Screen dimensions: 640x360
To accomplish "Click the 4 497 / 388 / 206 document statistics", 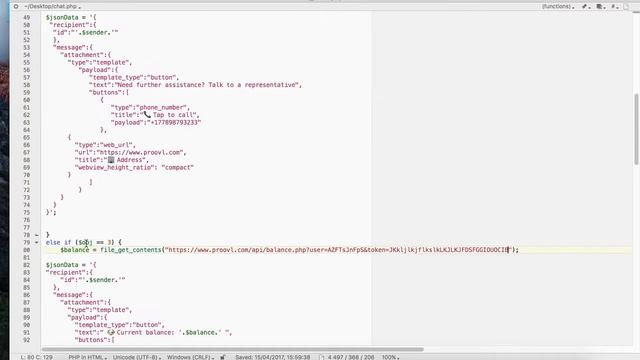I will [351, 357].
